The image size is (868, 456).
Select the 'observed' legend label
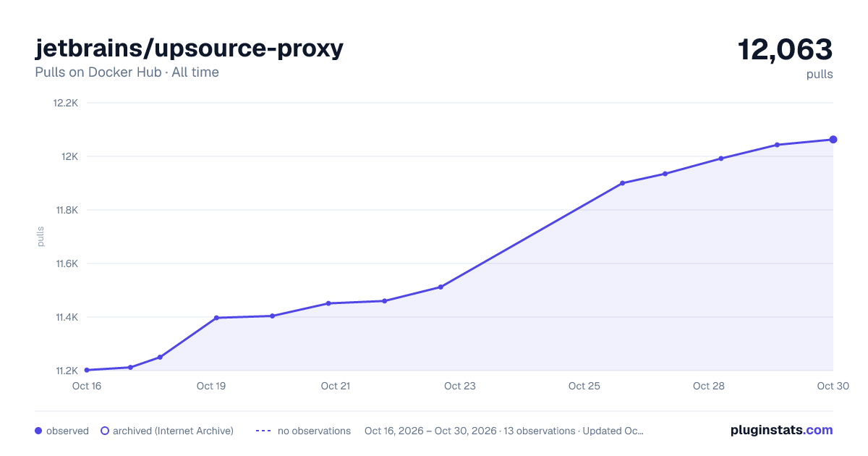(67, 431)
